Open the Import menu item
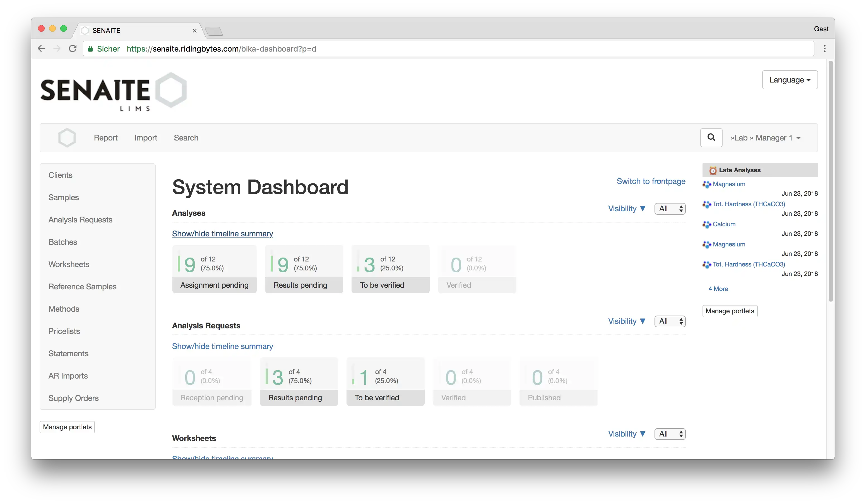Viewport: 866px width, 504px height. (145, 137)
